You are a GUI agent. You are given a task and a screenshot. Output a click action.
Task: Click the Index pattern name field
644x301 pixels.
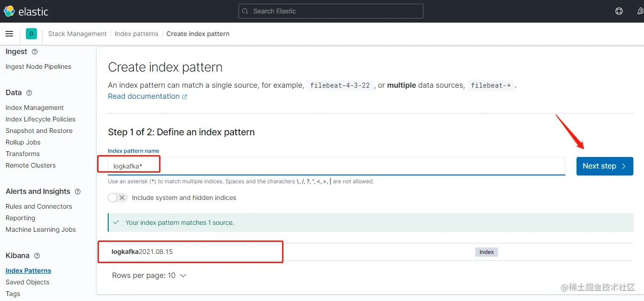337,166
